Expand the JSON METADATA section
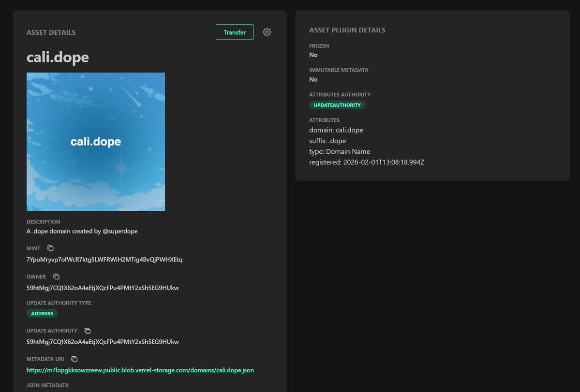 pos(48,385)
